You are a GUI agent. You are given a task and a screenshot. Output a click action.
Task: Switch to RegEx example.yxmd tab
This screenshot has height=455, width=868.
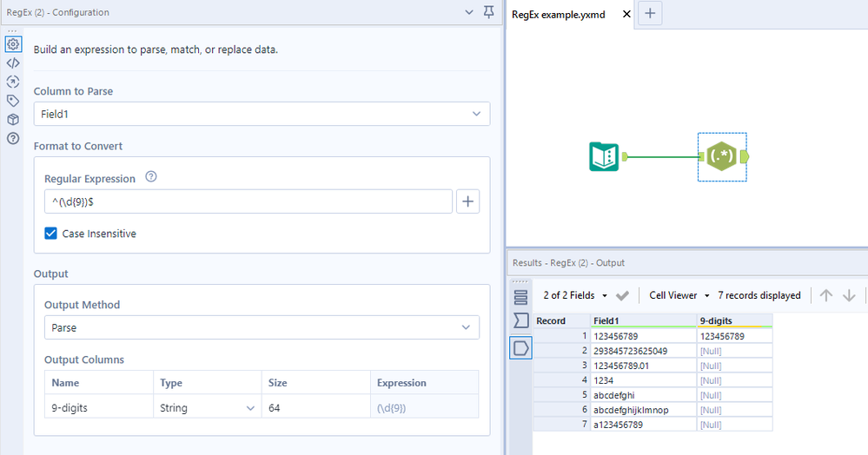coord(559,15)
